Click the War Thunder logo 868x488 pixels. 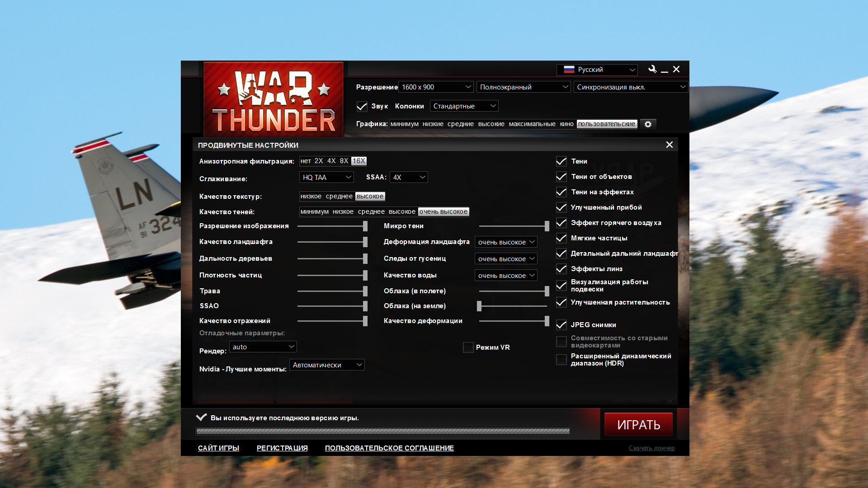(274, 99)
